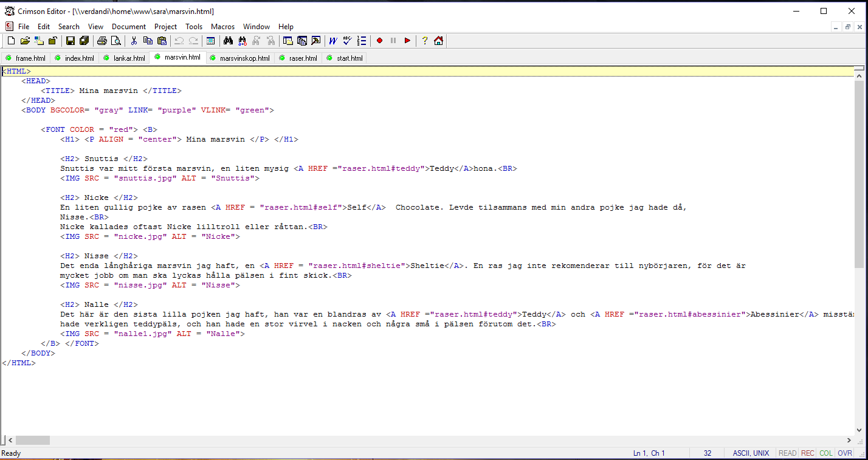The width and height of the screenshot is (868, 460).
Task: Click the Redo arrow icon
Action: pyautogui.click(x=193, y=41)
